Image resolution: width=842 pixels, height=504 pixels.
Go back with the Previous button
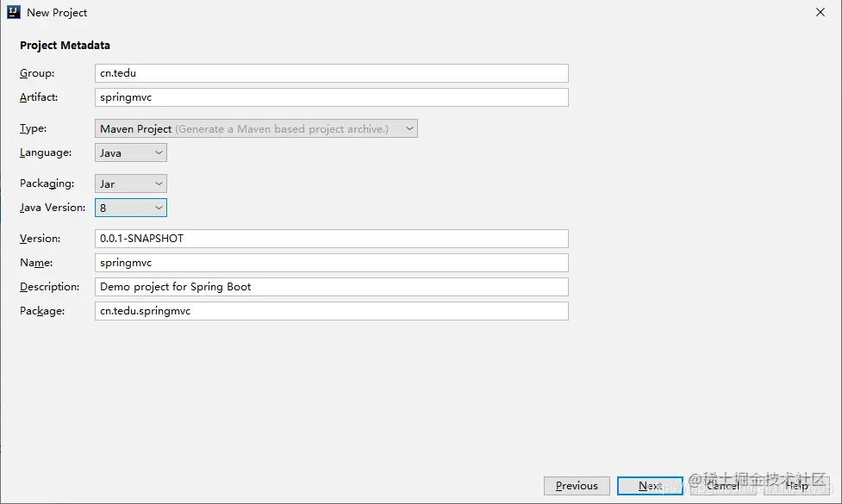pyautogui.click(x=577, y=486)
